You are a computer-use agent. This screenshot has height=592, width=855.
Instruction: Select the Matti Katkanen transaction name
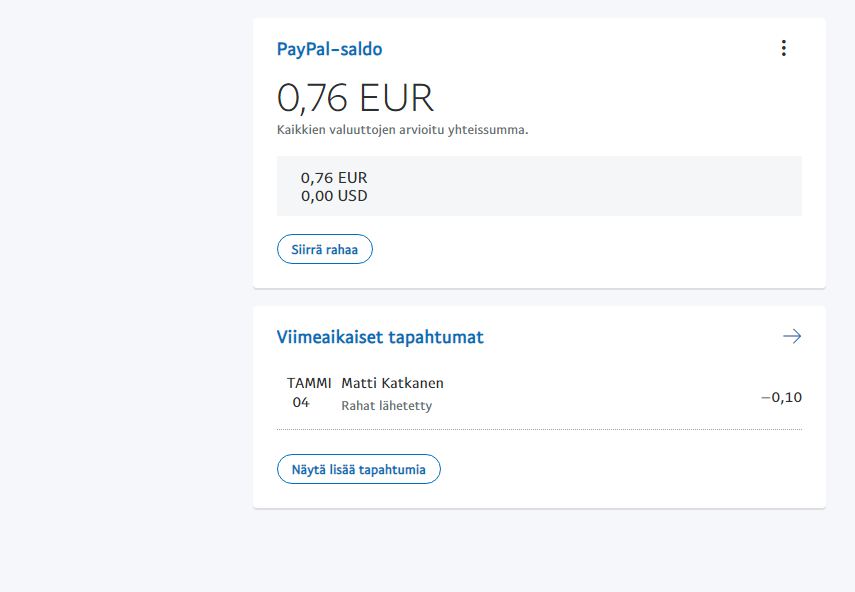(392, 383)
